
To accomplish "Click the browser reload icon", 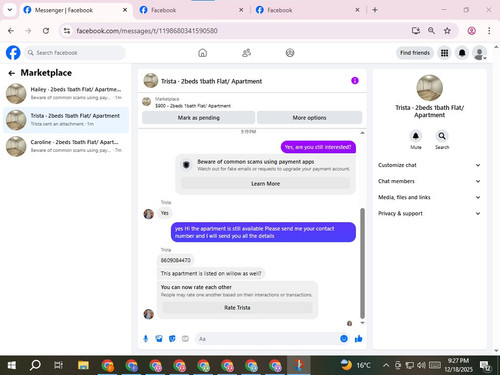I will pyautogui.click(x=46, y=31).
